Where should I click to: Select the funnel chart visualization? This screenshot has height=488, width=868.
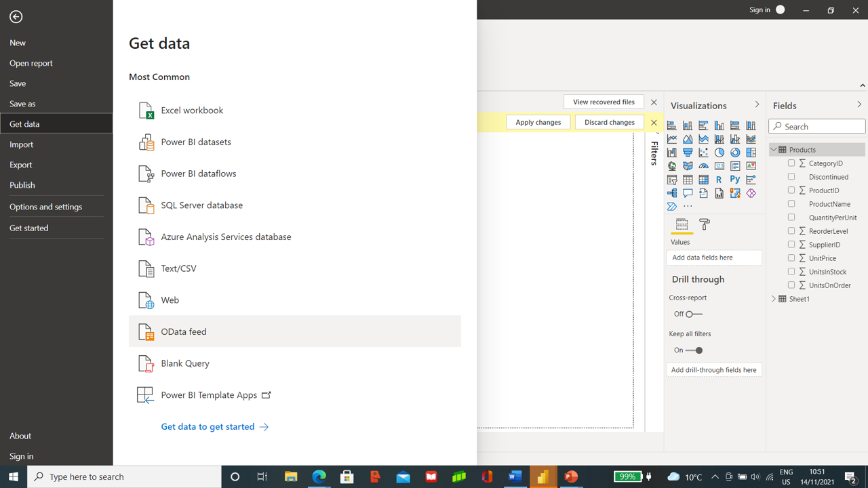pos(688,152)
